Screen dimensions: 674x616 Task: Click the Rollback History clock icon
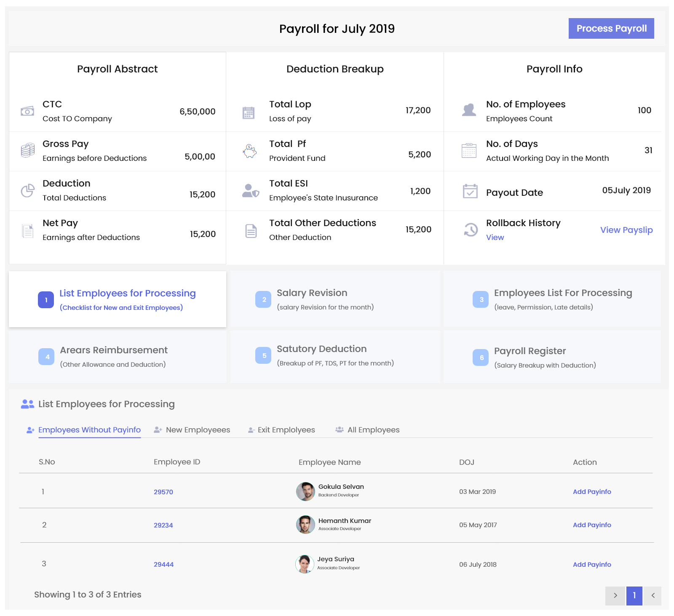[471, 230]
